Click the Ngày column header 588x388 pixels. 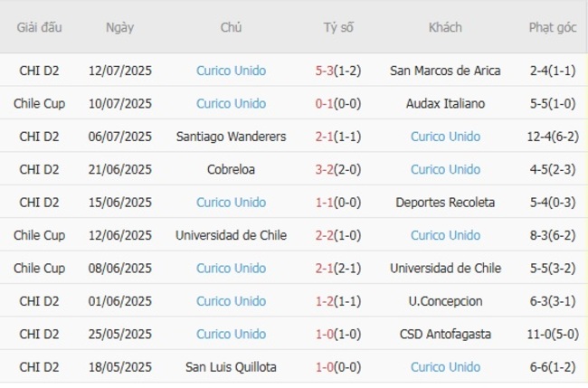(119, 27)
